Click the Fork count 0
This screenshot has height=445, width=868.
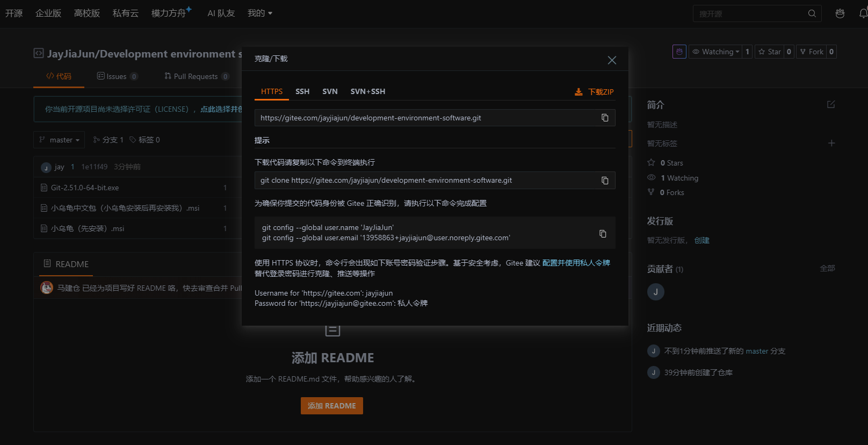point(831,52)
